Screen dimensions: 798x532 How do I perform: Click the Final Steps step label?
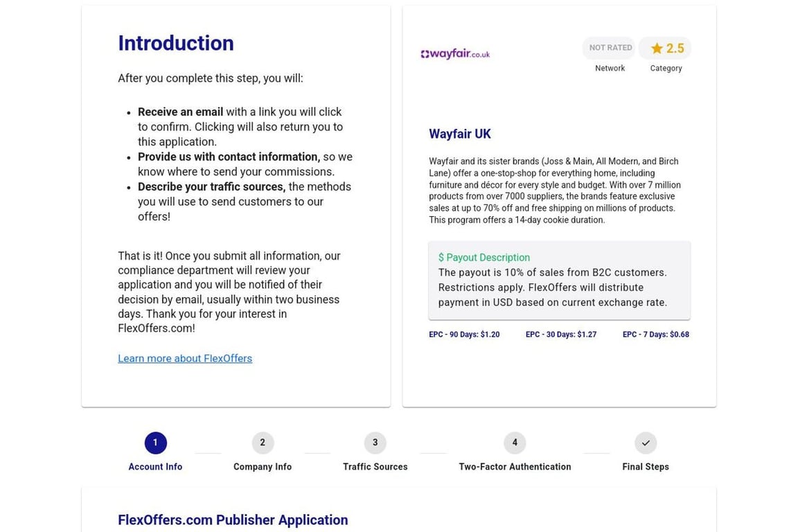tap(646, 467)
